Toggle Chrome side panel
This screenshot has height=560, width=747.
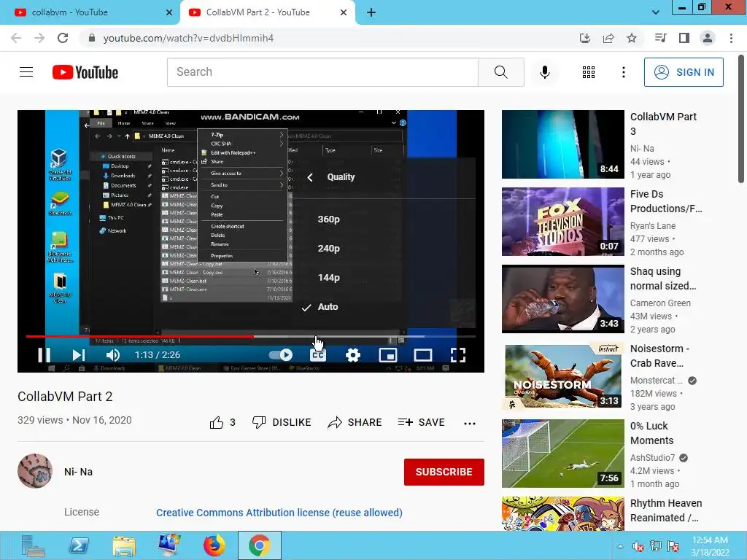(684, 38)
